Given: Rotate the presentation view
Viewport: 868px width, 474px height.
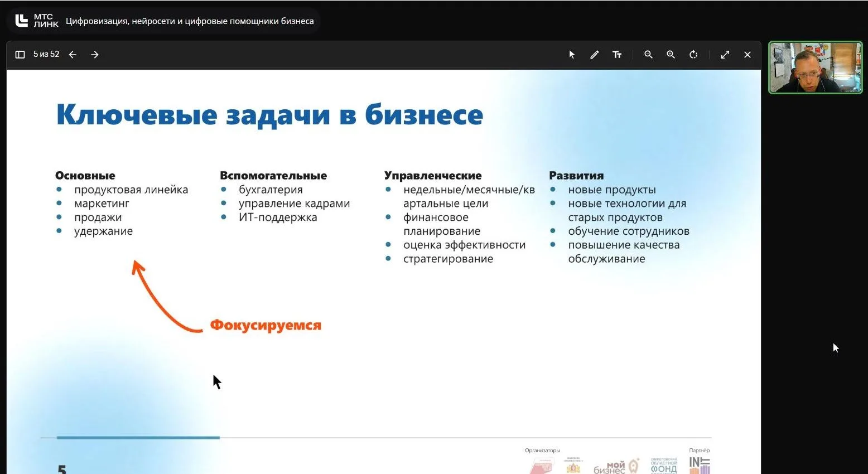Looking at the screenshot, I should tap(693, 55).
